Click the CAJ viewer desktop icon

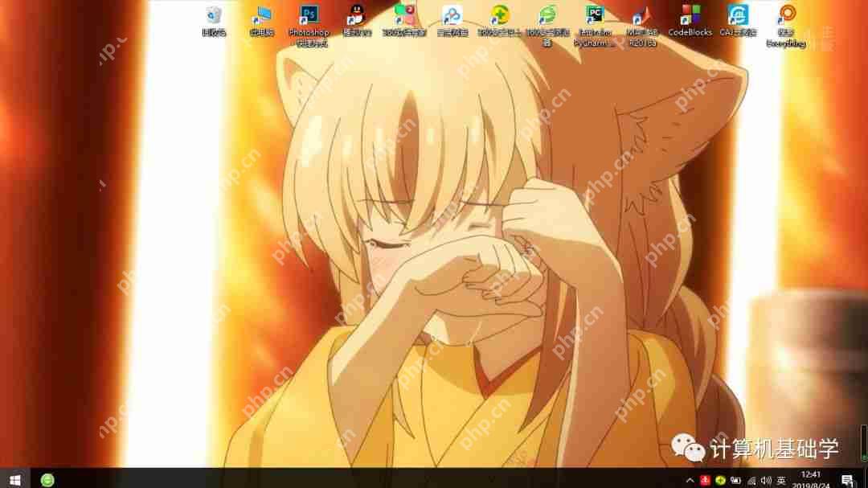click(x=738, y=16)
